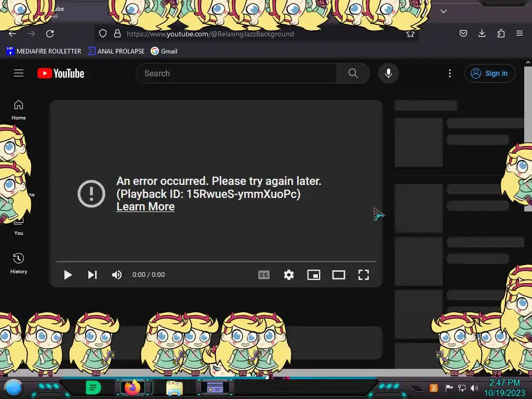Image resolution: width=532 pixels, height=399 pixels.
Task: Enter full screen on the player
Action: tap(364, 275)
